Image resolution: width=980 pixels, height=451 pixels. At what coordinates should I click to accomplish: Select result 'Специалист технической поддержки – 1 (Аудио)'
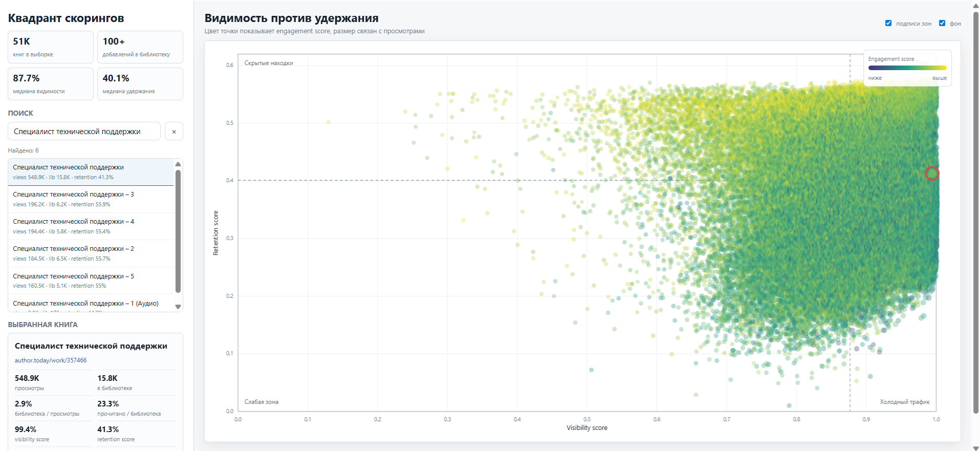pos(91,304)
